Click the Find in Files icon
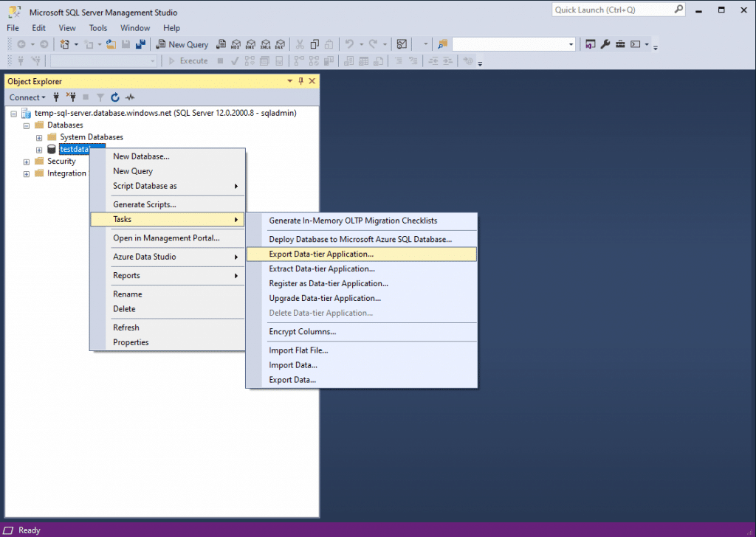 (443, 44)
